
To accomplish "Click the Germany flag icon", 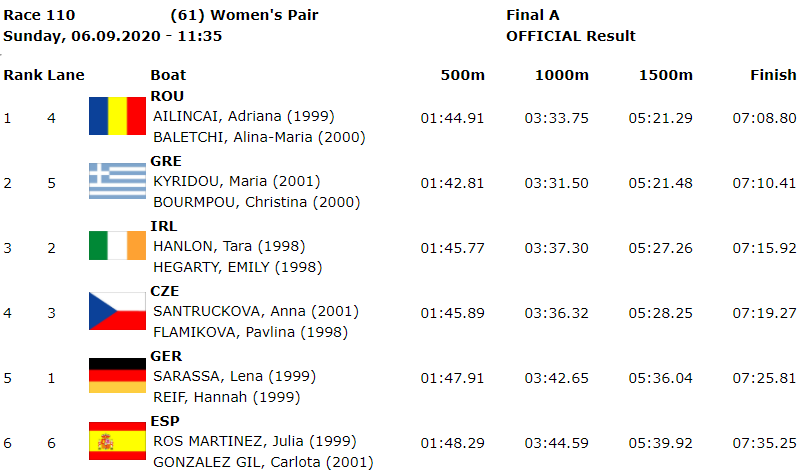I will coord(117,375).
